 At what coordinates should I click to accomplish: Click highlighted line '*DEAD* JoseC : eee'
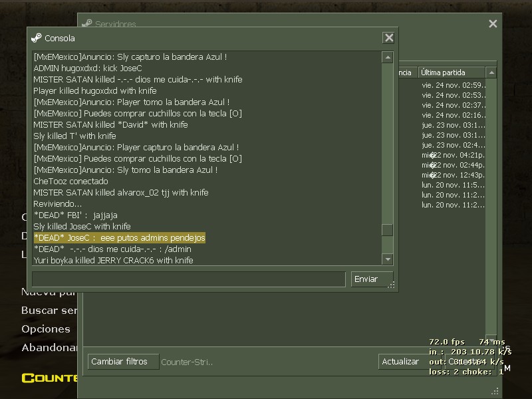coord(120,238)
